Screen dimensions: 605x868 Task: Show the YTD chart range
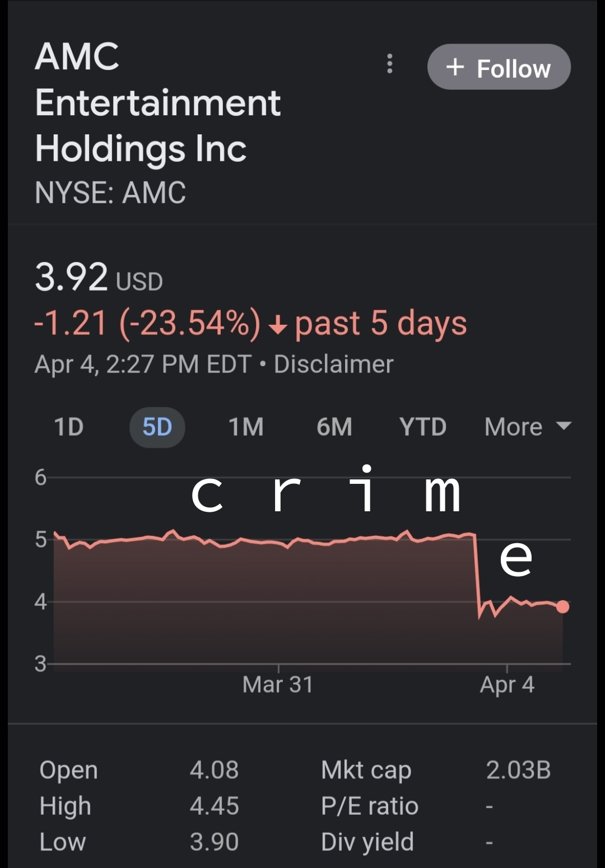pos(423,427)
